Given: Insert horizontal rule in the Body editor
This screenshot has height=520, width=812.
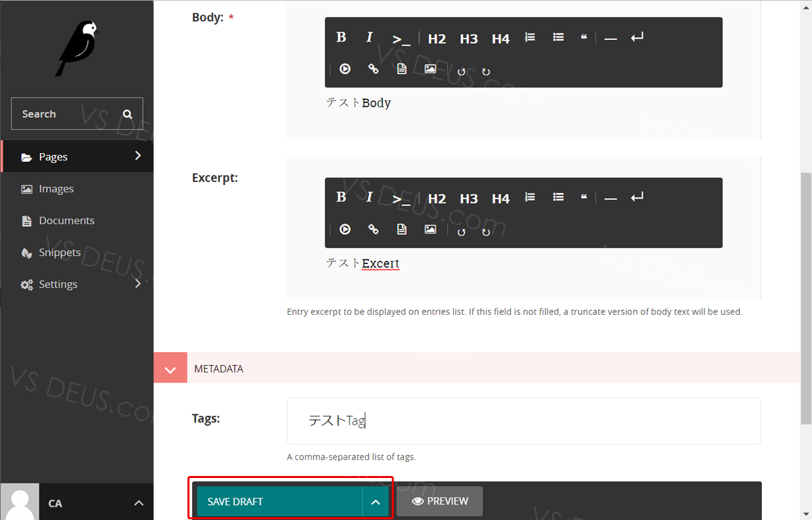Looking at the screenshot, I should (610, 39).
